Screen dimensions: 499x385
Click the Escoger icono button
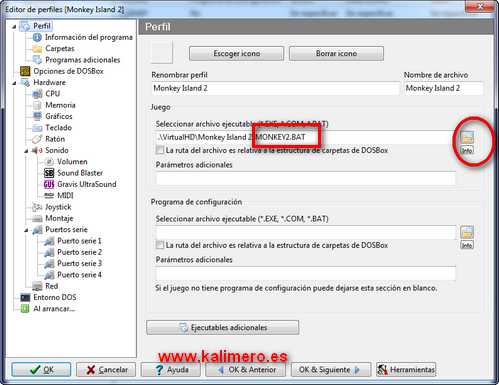237,54
